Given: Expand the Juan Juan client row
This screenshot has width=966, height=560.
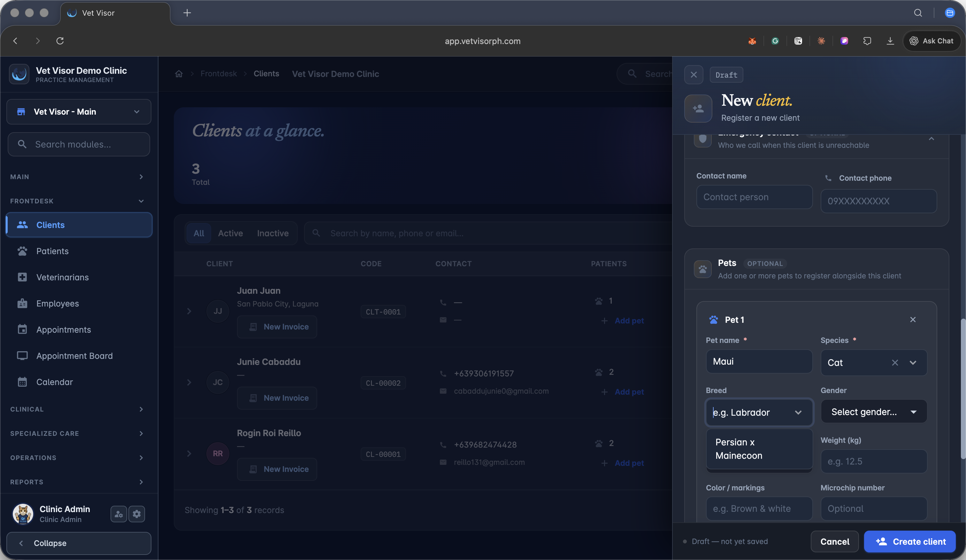Looking at the screenshot, I should coord(189,311).
